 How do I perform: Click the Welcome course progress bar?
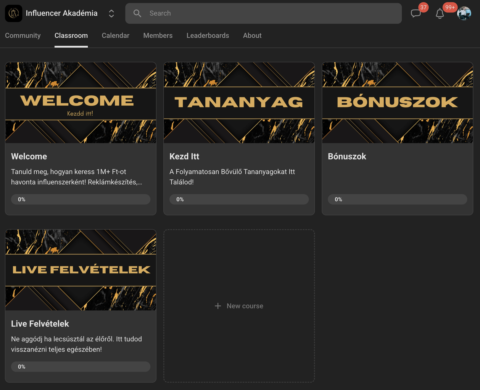[81, 199]
